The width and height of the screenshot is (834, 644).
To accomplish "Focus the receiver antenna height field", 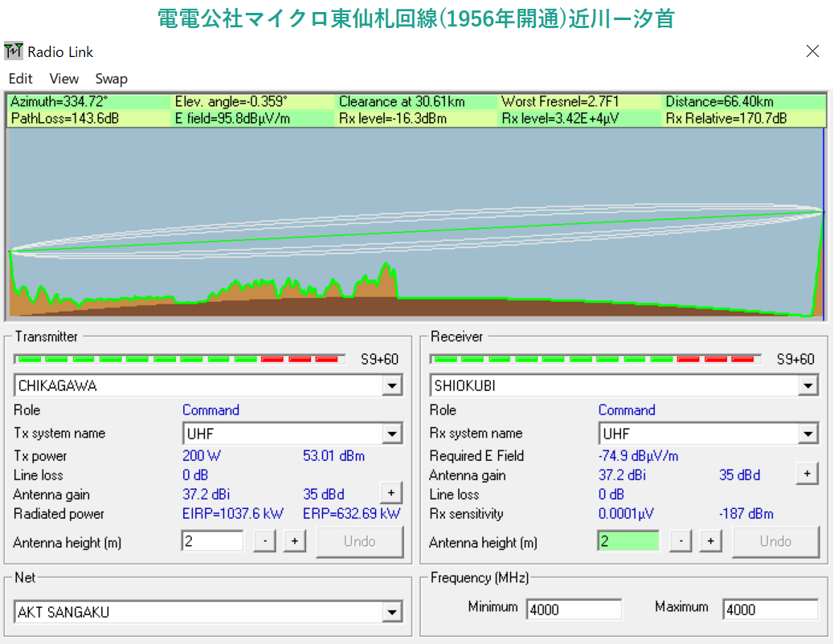I will point(628,541).
